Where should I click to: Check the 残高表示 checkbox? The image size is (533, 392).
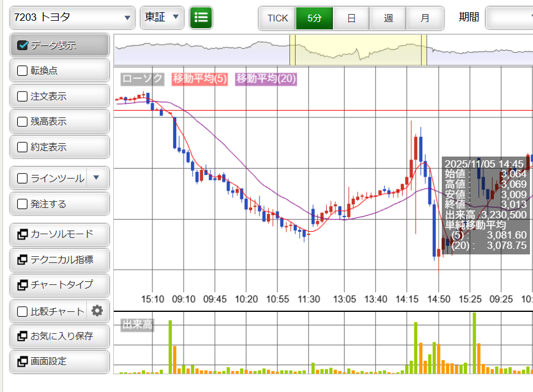pos(23,122)
